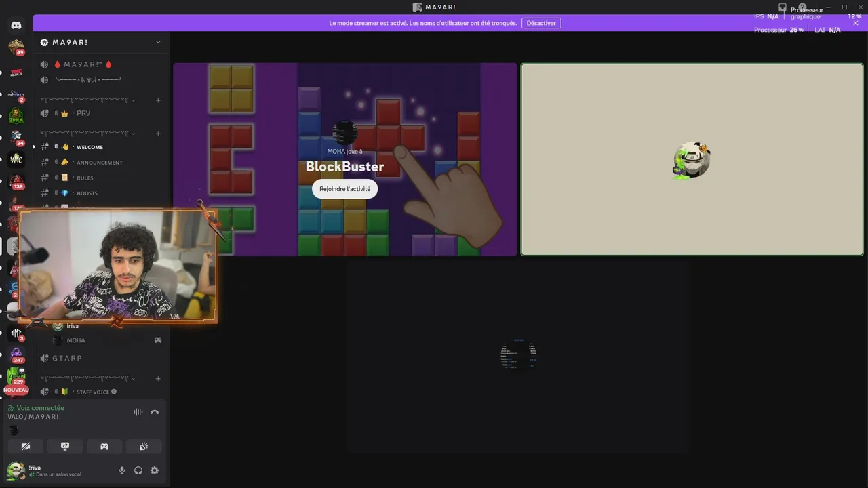The width and height of the screenshot is (868, 488).
Task: Open the server with 247 notifications
Action: pyautogui.click(x=16, y=354)
